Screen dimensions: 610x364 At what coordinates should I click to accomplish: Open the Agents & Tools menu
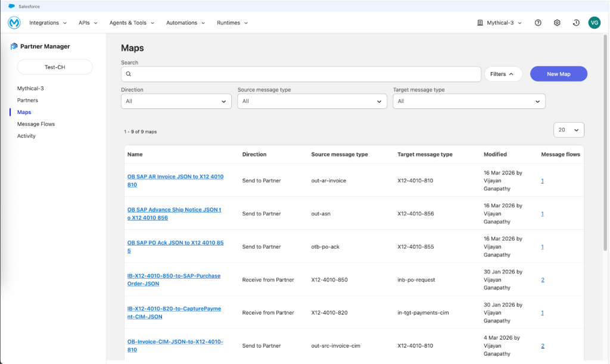coord(132,23)
